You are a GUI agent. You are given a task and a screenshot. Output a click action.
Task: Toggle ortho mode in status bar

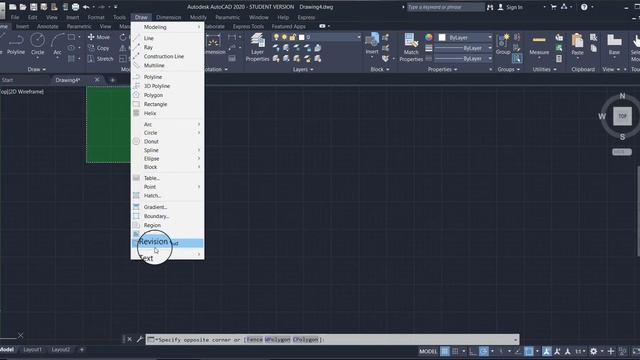(473, 351)
